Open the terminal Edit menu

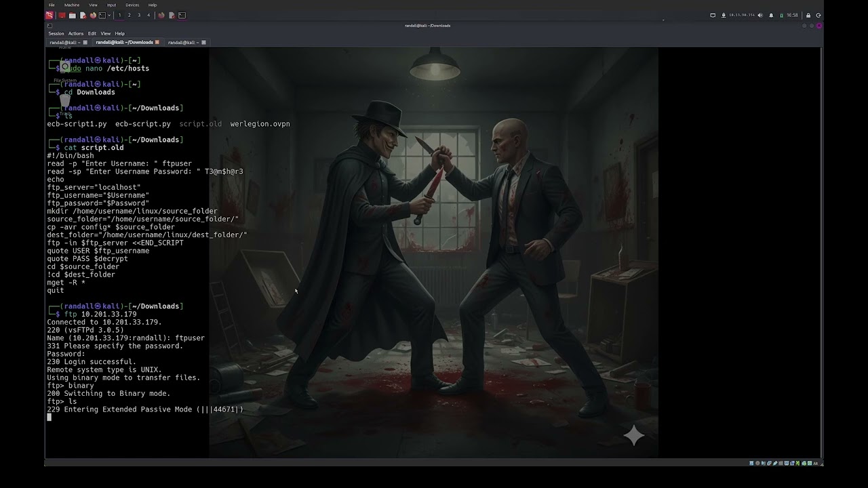tap(92, 33)
